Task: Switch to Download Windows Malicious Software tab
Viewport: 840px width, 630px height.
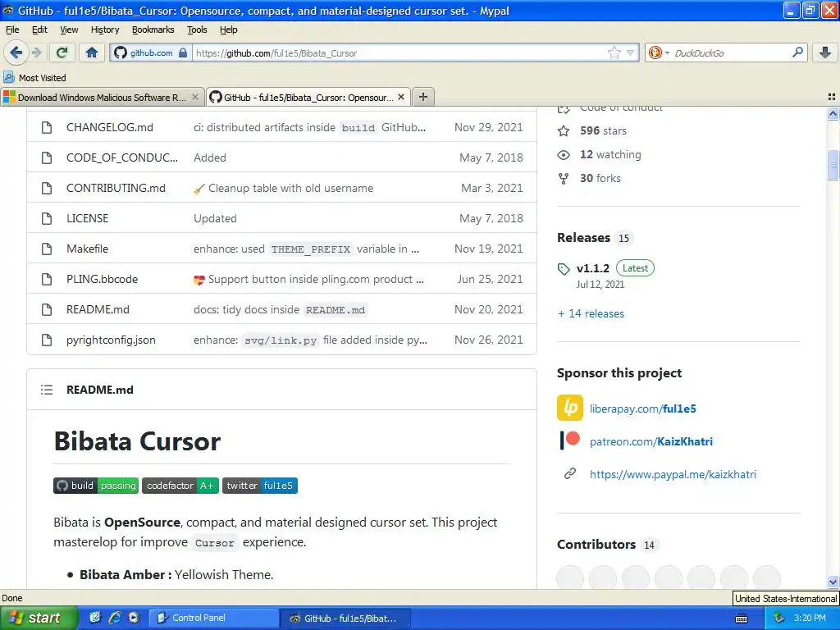Action: click(102, 97)
